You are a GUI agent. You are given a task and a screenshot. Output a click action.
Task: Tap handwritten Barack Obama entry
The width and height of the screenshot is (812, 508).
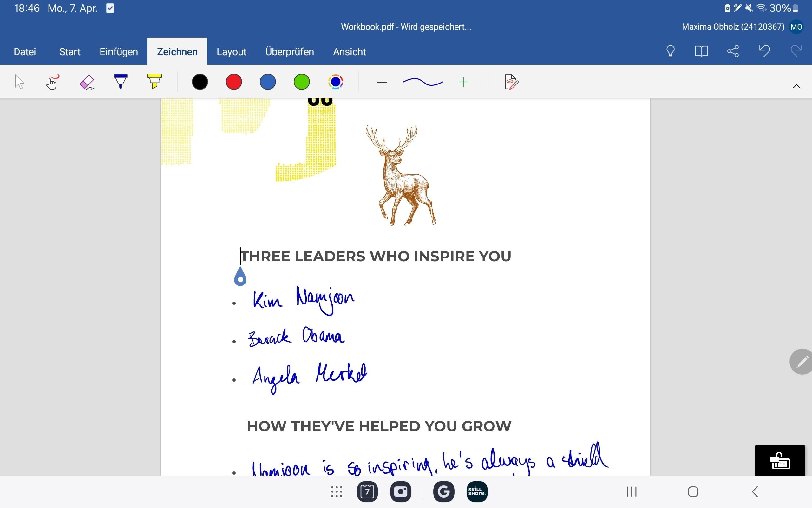pyautogui.click(x=296, y=336)
